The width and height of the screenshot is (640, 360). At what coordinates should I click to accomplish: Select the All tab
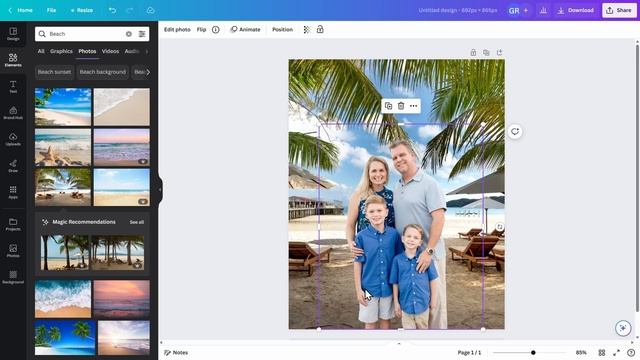click(41, 51)
